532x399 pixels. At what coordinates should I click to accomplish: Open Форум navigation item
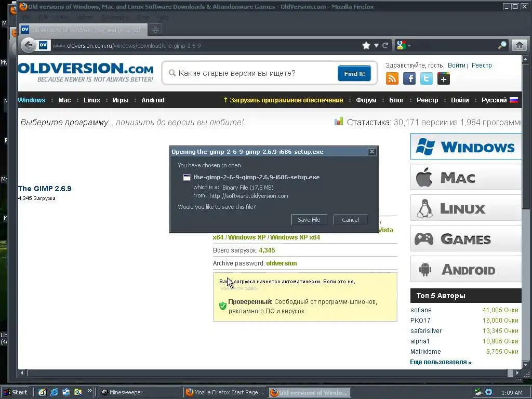point(366,100)
